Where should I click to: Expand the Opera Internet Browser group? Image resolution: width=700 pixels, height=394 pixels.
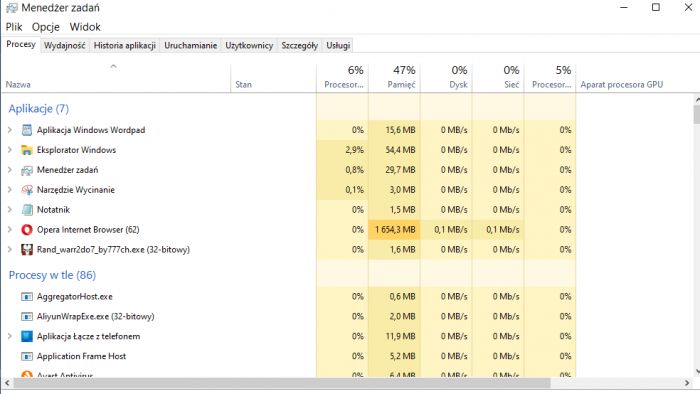click(10, 229)
